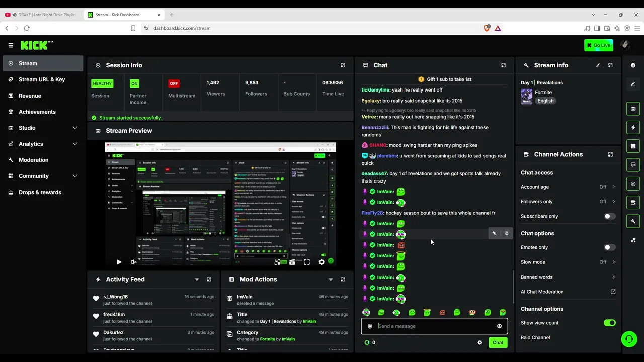Expand the Community sidebar section
The image size is (644, 362).
pos(75,176)
